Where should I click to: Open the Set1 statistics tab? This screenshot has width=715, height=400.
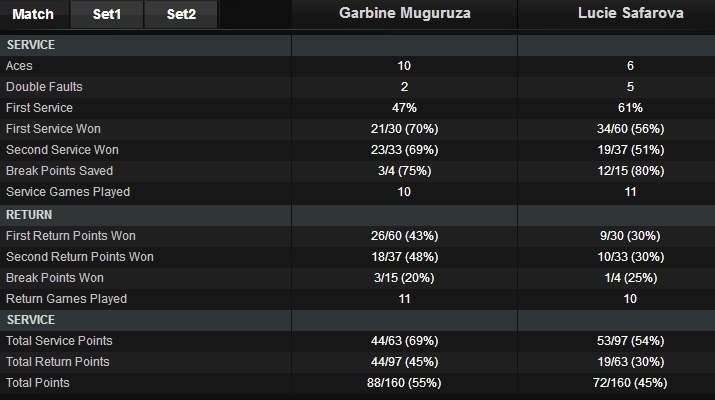[x=106, y=14]
